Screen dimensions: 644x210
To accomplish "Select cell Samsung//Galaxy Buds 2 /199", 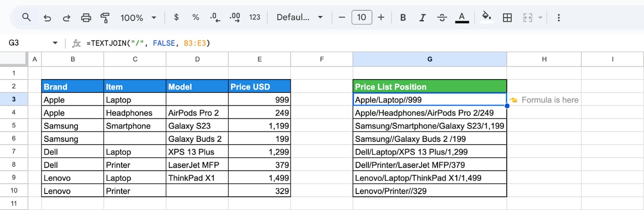I will [429, 139].
